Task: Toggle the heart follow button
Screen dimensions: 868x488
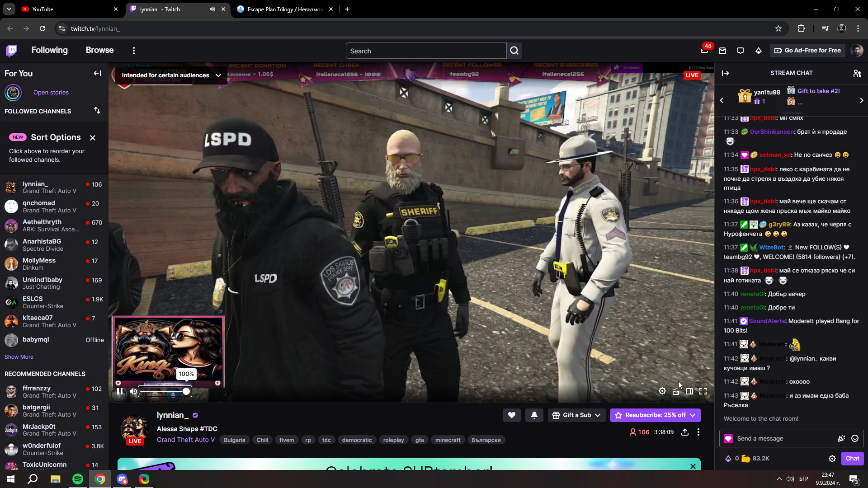Action: [x=511, y=415]
